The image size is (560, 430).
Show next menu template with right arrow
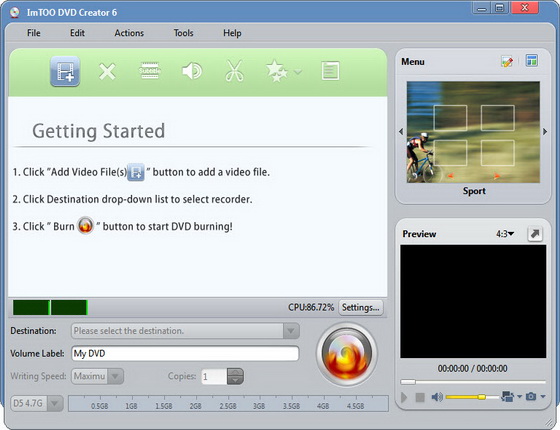[x=545, y=132]
